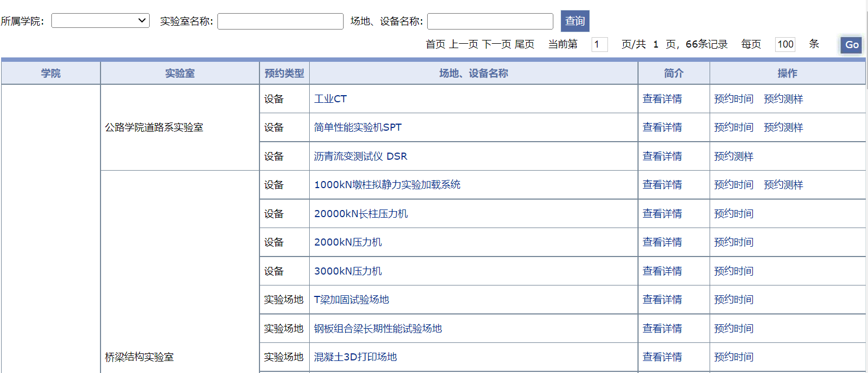Viewport: 868px width, 373px height.
Task: Open the 所属学院 dropdown
Action: point(101,21)
